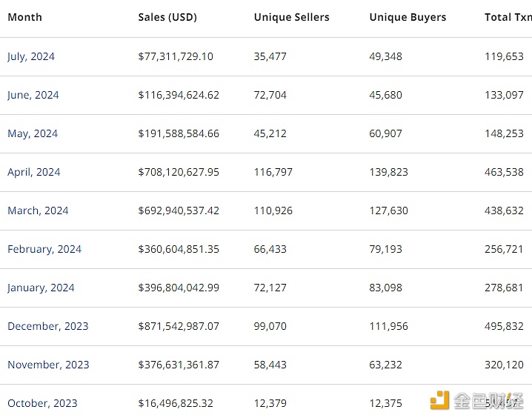Viewport: 532px width, 418px height.
Task: Pick unique buyers value 139,823
Action: [x=389, y=173]
